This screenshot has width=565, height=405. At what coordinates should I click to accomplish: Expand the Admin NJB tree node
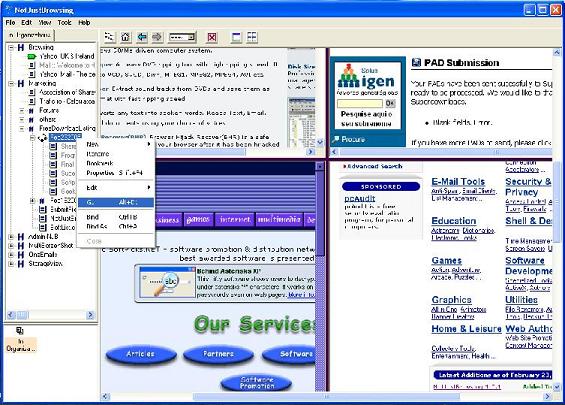pyautogui.click(x=11, y=237)
